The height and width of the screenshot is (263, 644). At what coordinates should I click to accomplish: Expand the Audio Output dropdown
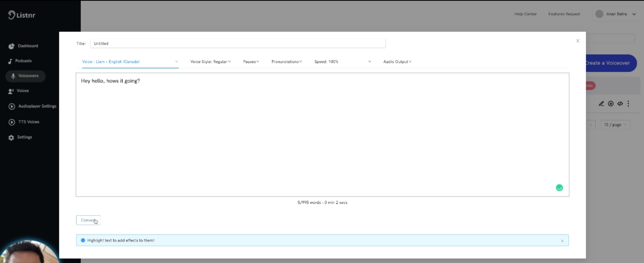pyautogui.click(x=397, y=62)
